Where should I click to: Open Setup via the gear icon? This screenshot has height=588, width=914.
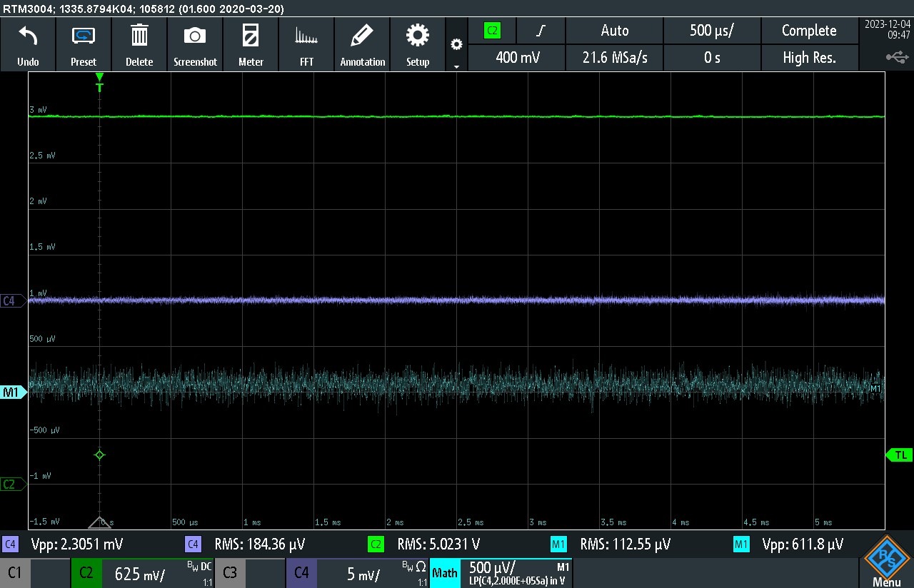(418, 44)
